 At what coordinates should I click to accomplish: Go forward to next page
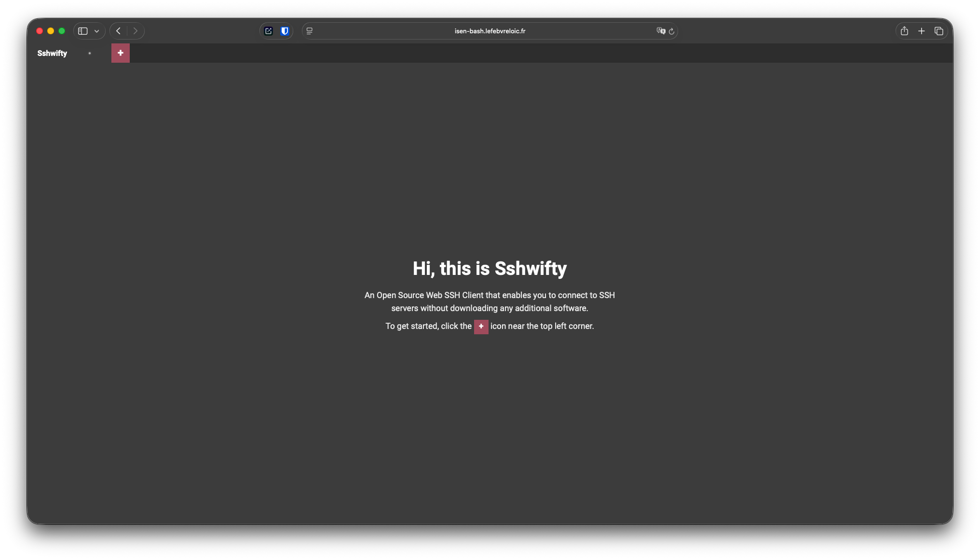click(136, 31)
